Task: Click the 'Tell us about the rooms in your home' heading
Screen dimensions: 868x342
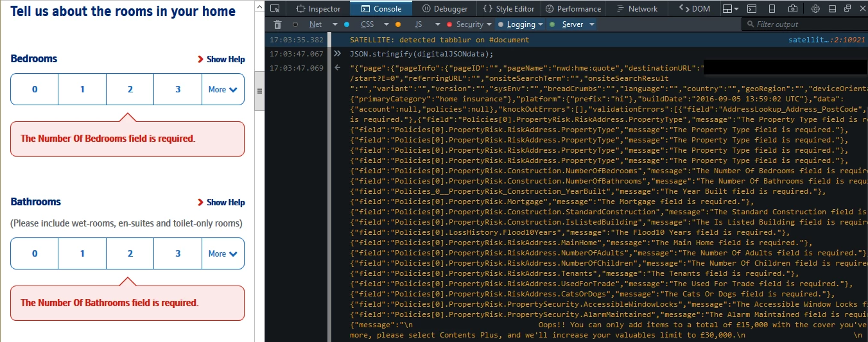Action: click(x=123, y=11)
